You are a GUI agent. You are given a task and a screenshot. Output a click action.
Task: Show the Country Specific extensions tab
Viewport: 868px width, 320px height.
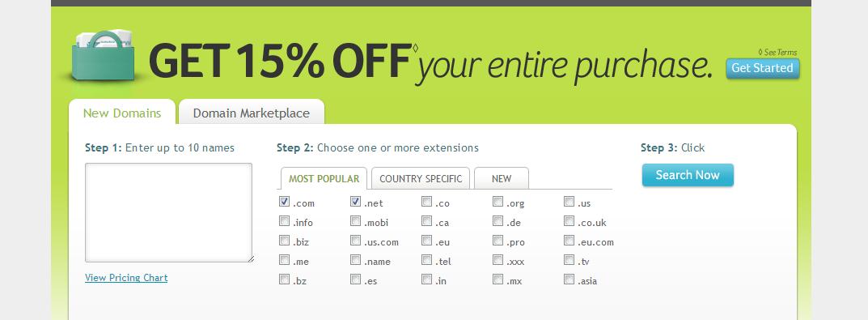[x=421, y=178]
